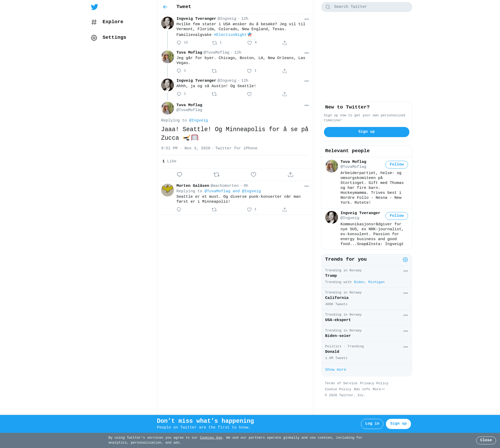Reply to the main Jaaa! Seattle tweet

tap(179, 175)
